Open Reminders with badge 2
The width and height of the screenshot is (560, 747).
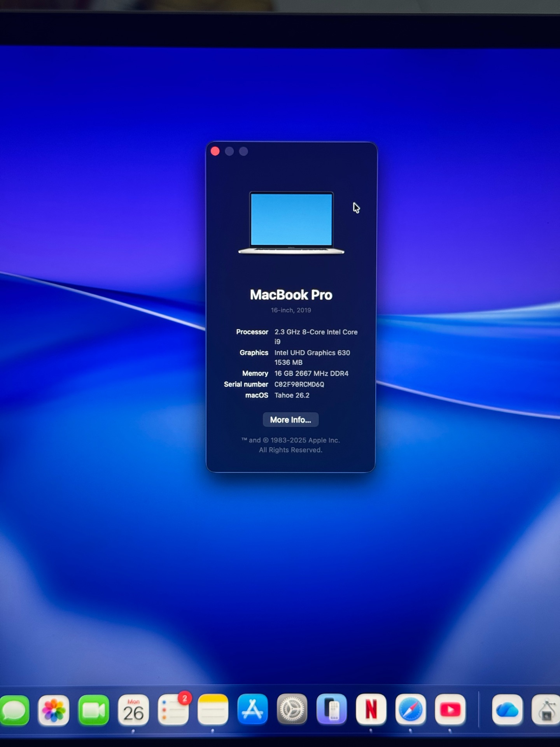pos(173,710)
